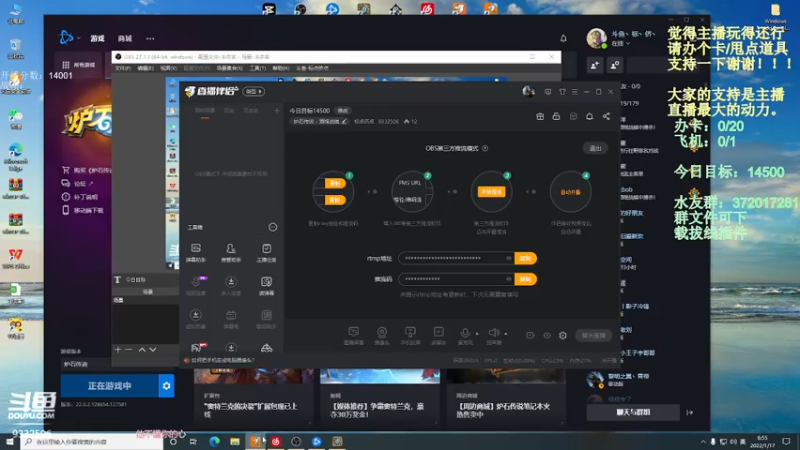Open the 游戏 tab in Battle.net
800x450 pixels.
(97, 38)
